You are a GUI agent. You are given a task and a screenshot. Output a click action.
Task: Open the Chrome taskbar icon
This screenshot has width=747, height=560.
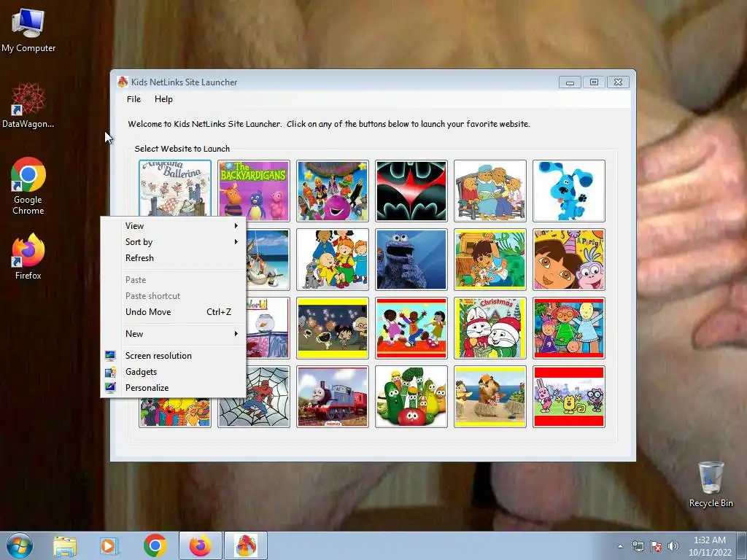pyautogui.click(x=155, y=546)
